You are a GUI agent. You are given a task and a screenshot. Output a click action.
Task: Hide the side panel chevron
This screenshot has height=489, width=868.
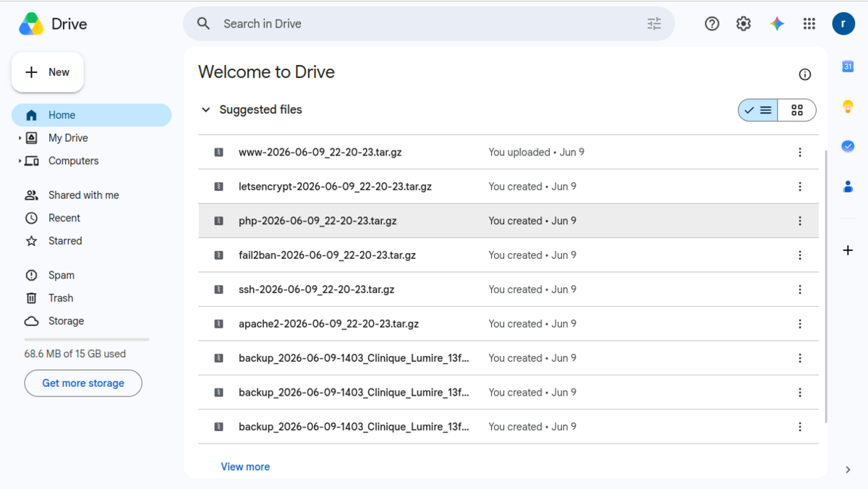(x=848, y=469)
